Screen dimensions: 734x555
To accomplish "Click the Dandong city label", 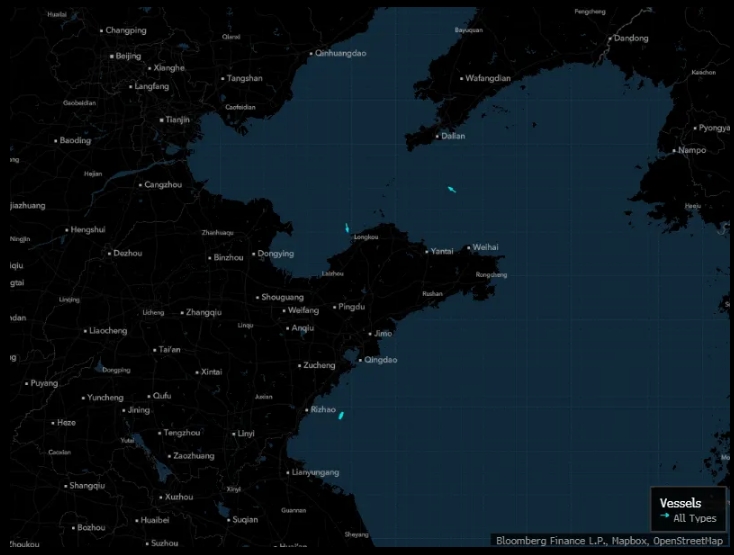I will click(631, 38).
